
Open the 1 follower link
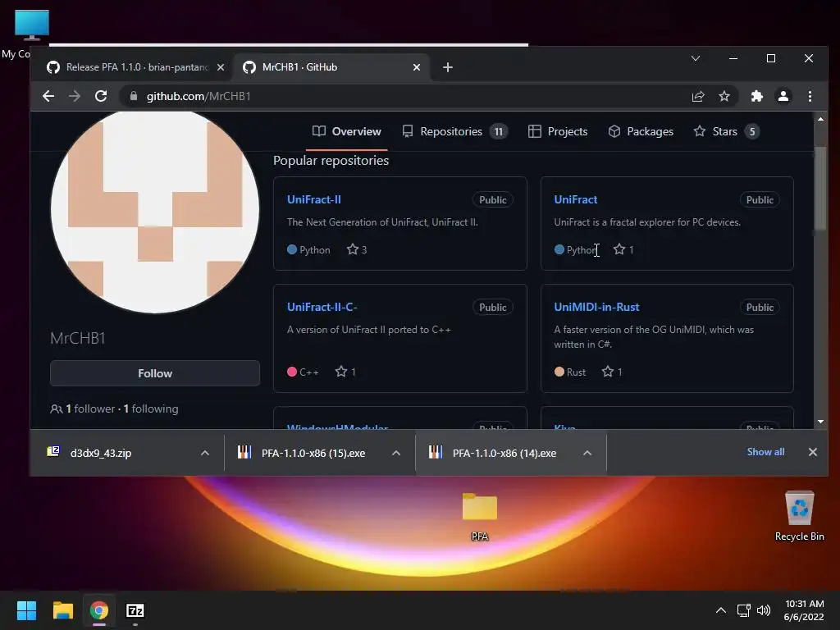pyautogui.click(x=90, y=409)
